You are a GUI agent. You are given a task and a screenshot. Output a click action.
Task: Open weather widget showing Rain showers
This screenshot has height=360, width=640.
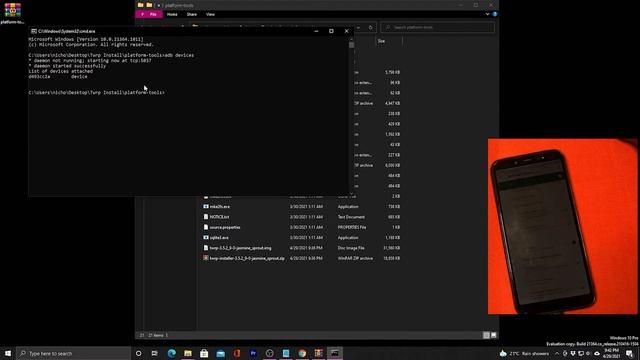tap(524, 353)
